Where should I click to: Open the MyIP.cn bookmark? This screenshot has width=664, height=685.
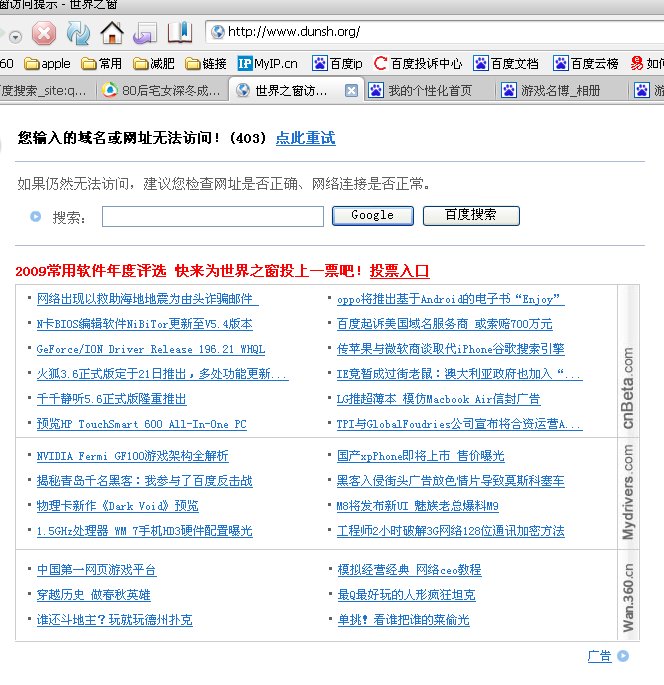[267, 64]
